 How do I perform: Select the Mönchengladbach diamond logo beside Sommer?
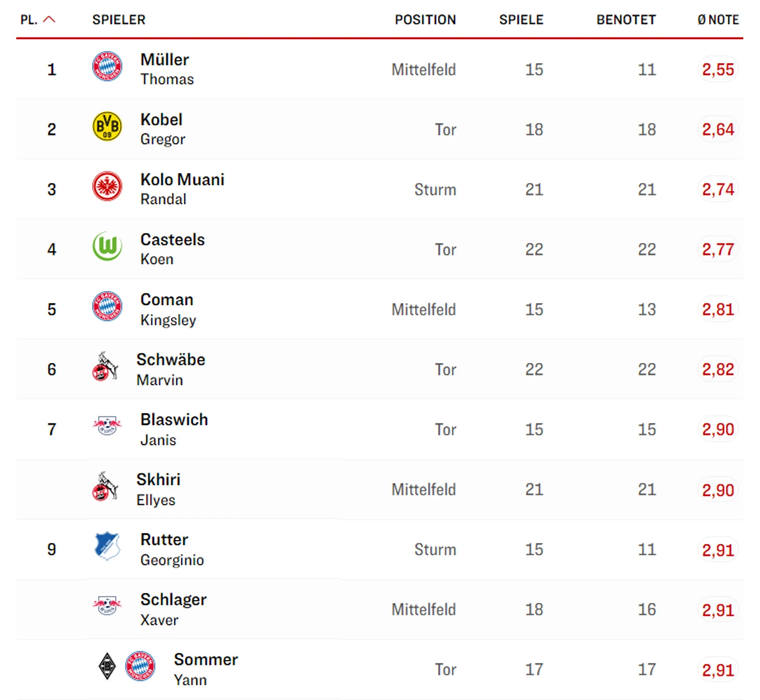107,666
